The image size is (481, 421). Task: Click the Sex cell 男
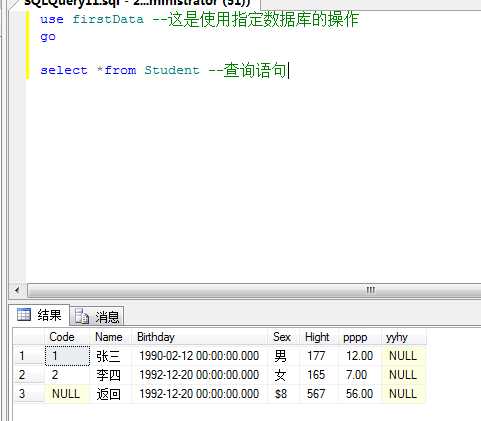tap(284, 356)
